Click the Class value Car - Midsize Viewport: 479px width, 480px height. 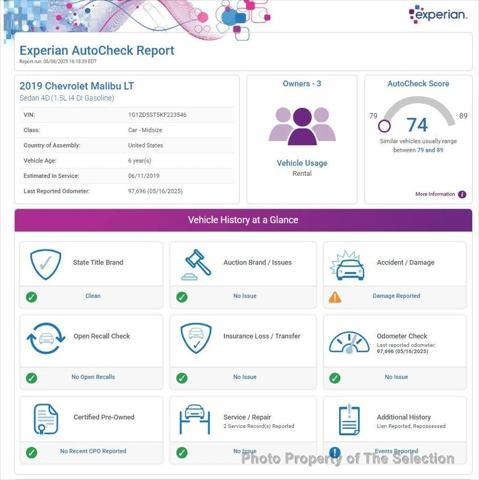click(x=145, y=130)
